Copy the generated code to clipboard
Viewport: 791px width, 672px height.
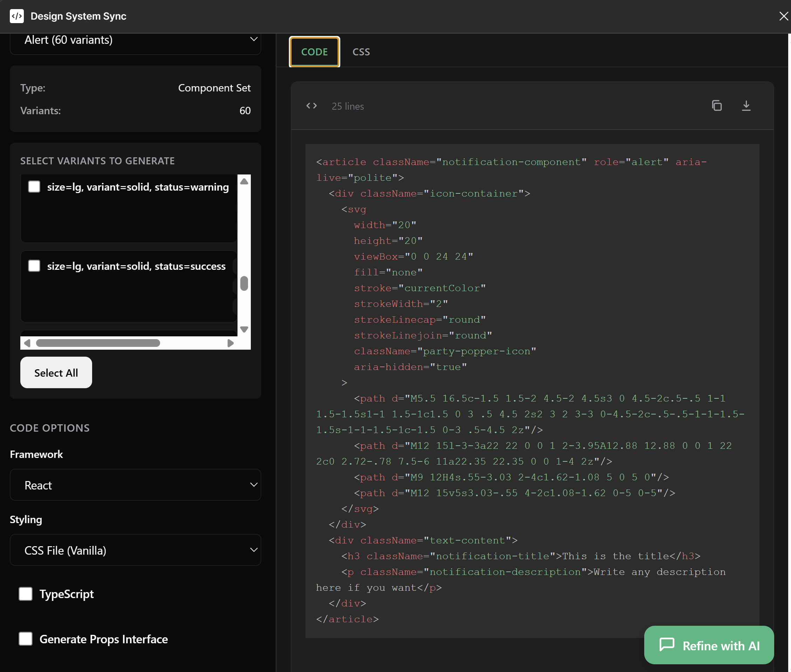click(x=717, y=106)
